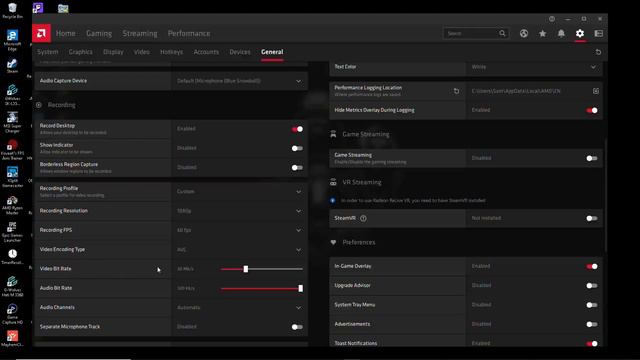
Task: Click the Game Streaming section icon
Action: (x=333, y=134)
